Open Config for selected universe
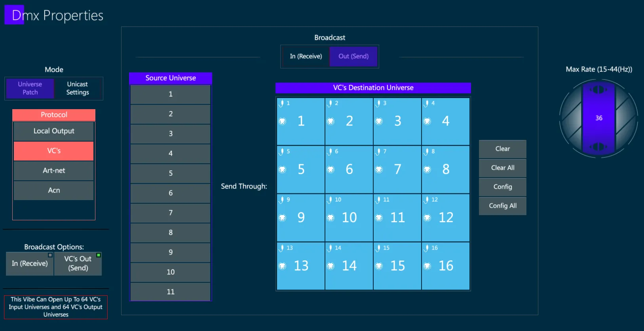The height and width of the screenshot is (331, 644). (x=503, y=187)
